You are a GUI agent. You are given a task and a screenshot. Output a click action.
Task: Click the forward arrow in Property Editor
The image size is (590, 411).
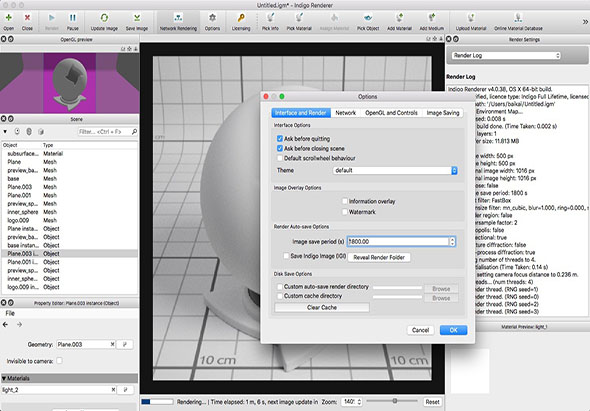pos(19,324)
